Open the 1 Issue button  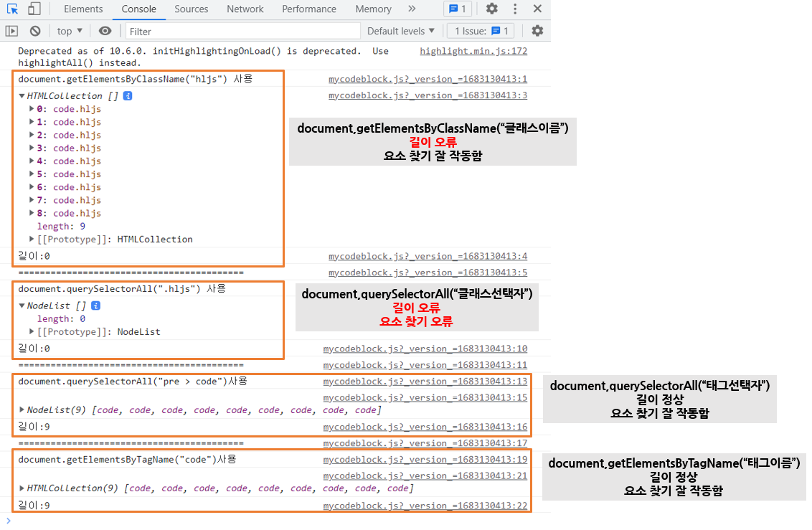point(481,31)
